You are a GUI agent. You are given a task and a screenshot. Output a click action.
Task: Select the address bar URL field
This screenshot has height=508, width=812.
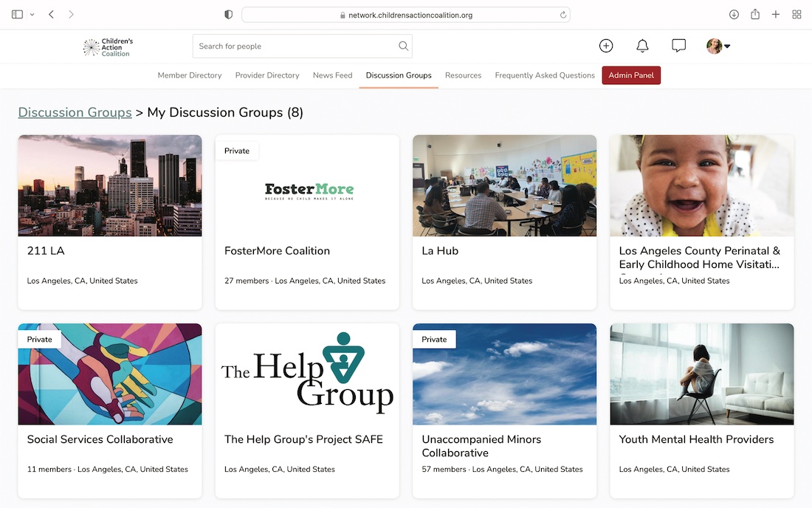click(405, 15)
